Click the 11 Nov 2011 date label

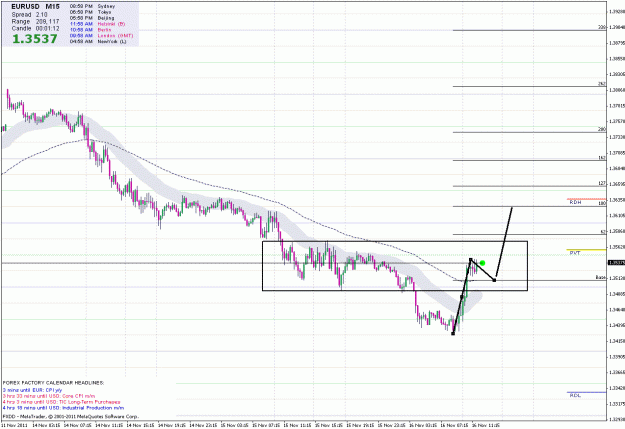tap(14, 425)
